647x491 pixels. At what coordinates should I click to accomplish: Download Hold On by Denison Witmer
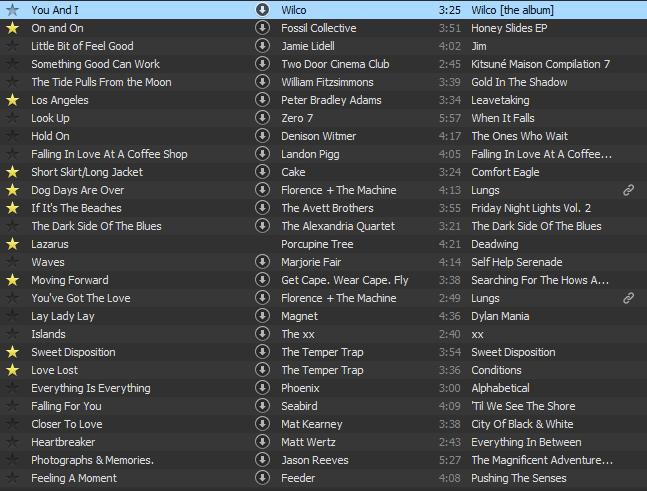point(262,136)
